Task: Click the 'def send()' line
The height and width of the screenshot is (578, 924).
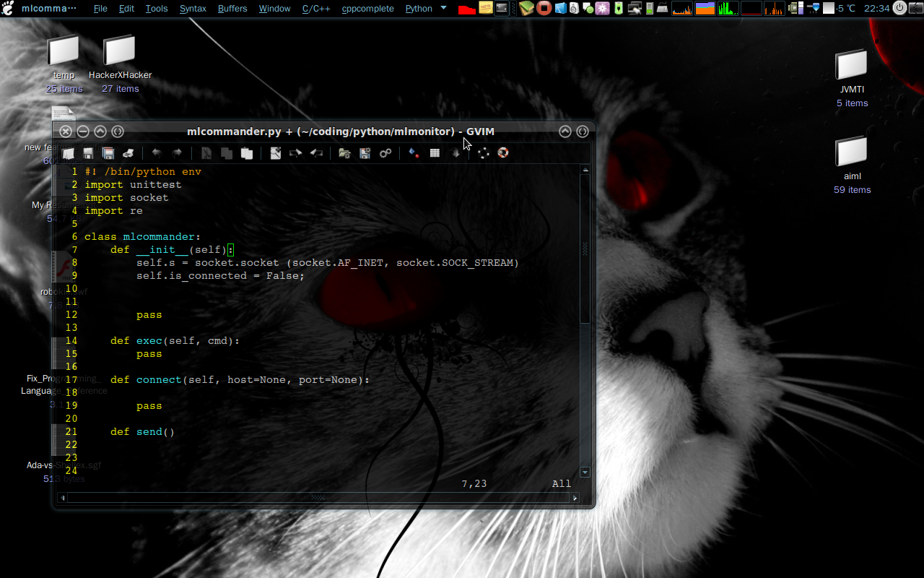Action: [x=142, y=432]
